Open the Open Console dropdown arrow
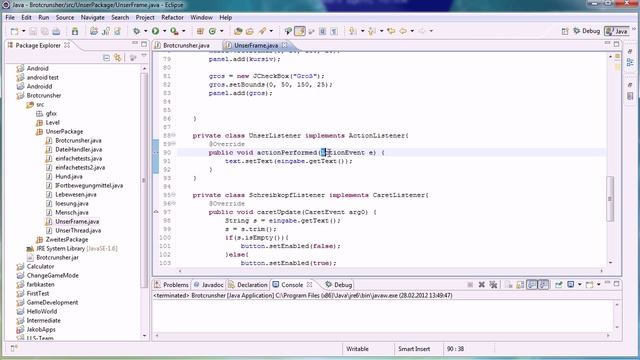 click(x=599, y=284)
